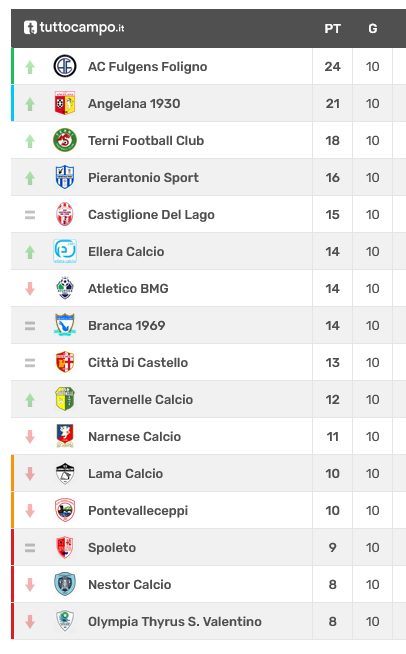Click the AC Fulgens Foligno team crest
406x654 pixels.
coord(65,66)
